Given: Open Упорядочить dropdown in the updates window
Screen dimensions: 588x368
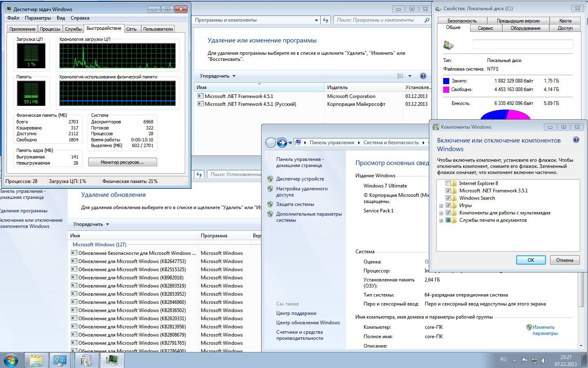Looking at the screenshot, I should pos(91,224).
